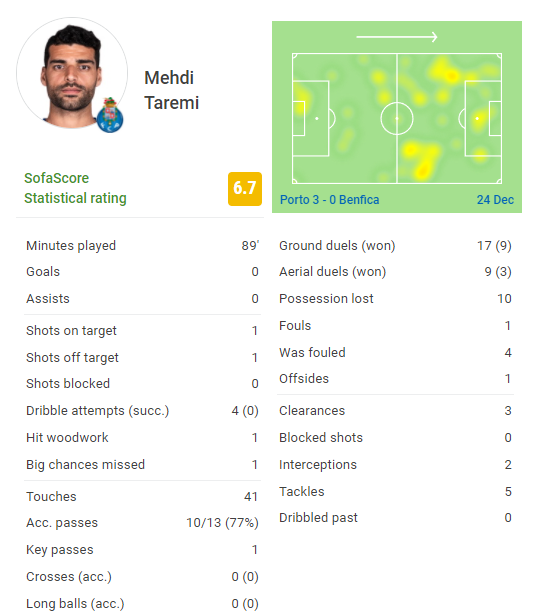Click the Acc. passes 10/13 (77%) value
The image size is (536, 616).
tap(222, 523)
